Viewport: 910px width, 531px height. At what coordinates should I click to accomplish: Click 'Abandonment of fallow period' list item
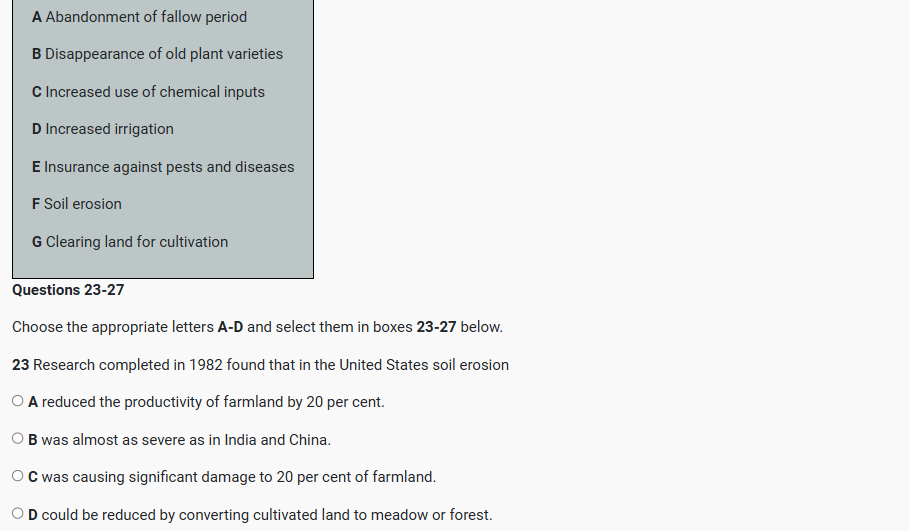tap(139, 17)
